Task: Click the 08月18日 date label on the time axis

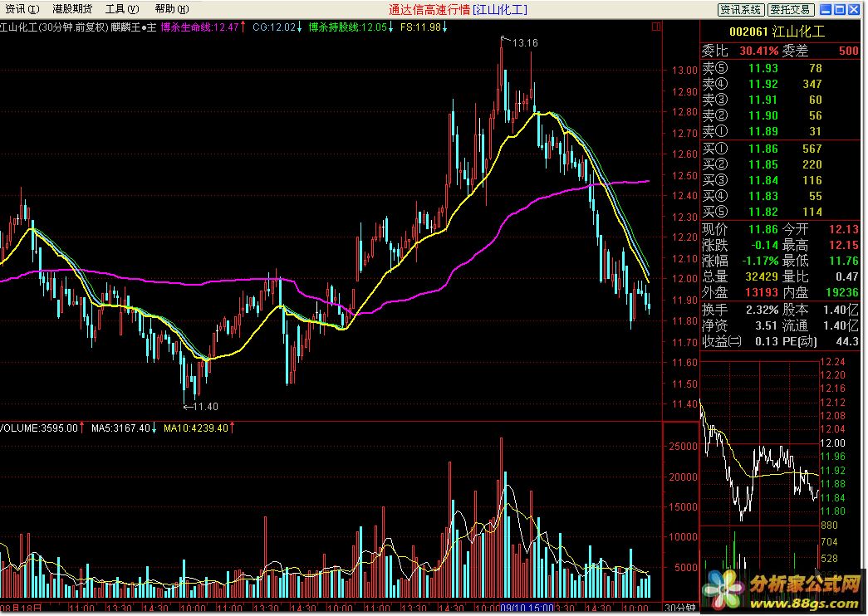Action: [21, 609]
